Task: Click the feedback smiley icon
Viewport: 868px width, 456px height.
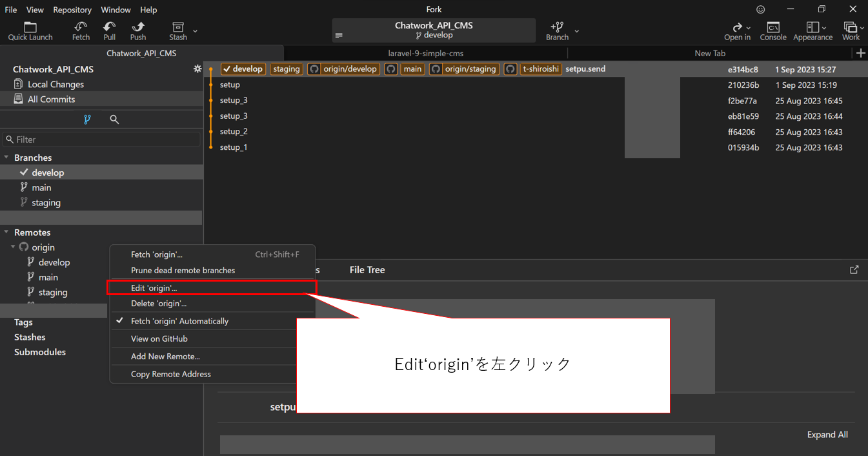Action: pyautogui.click(x=761, y=10)
